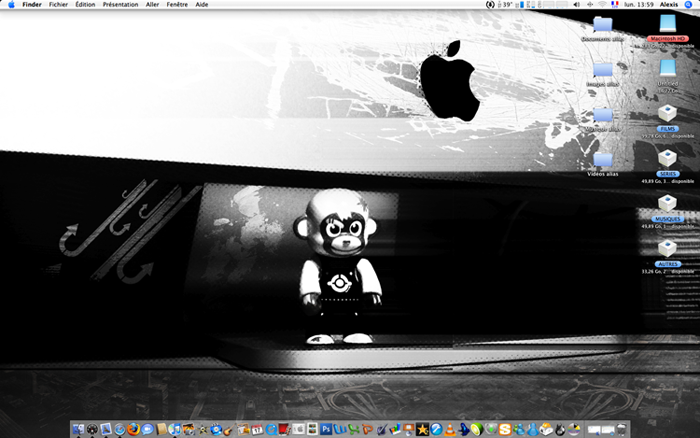Click the Alexis user name menu
700x438 pixels.
pyautogui.click(x=669, y=5)
